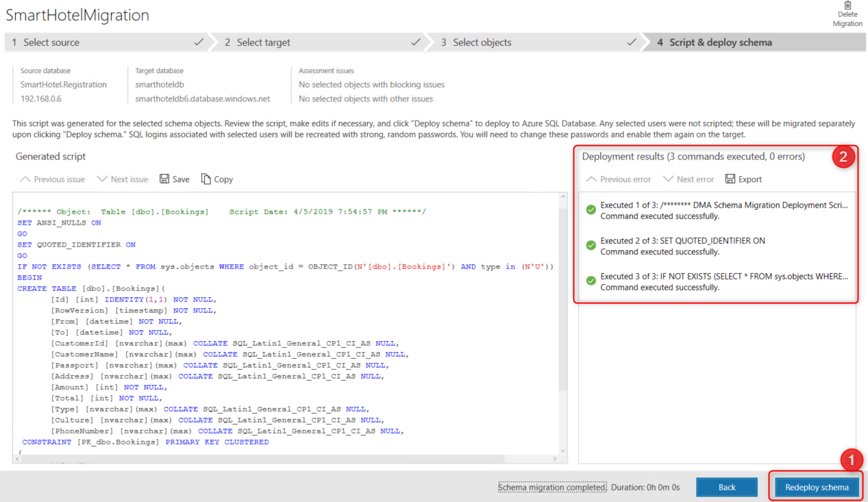Click source database name SmartHotel.Registration
This screenshot has height=502, width=868.
[x=64, y=84]
